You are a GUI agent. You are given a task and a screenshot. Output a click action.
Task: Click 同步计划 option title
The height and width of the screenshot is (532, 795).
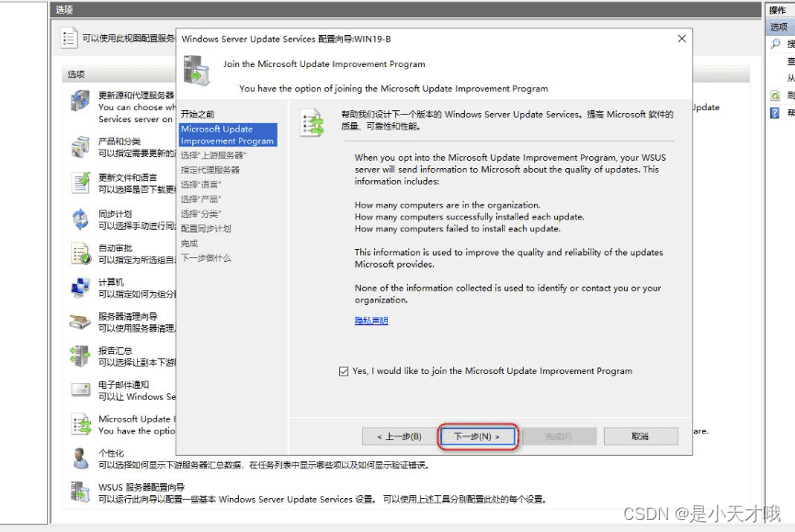coord(115,214)
